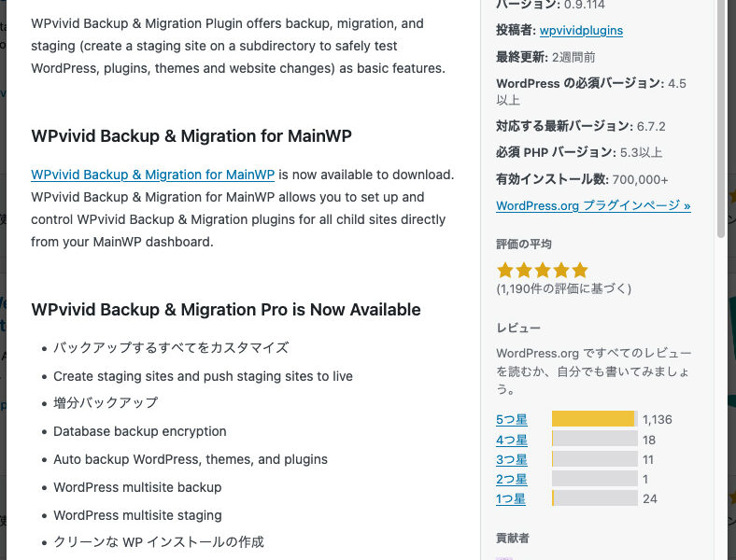736x560 pixels.
Task: Open WPvivid Backup & Migration for MainWP link
Action: 152,175
